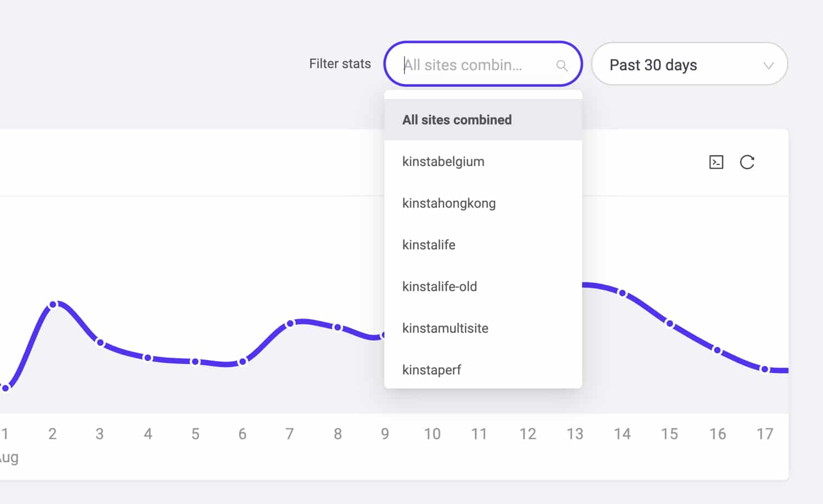Click the chart data point for day 16

click(x=717, y=350)
